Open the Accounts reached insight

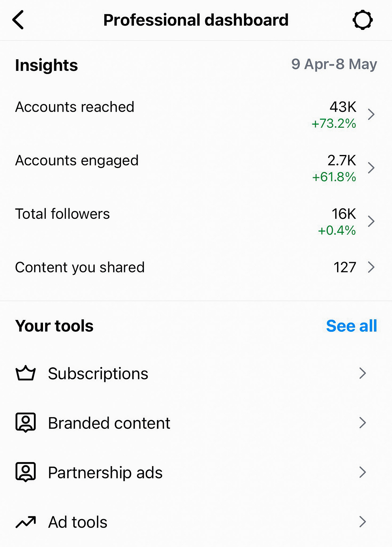pos(196,115)
